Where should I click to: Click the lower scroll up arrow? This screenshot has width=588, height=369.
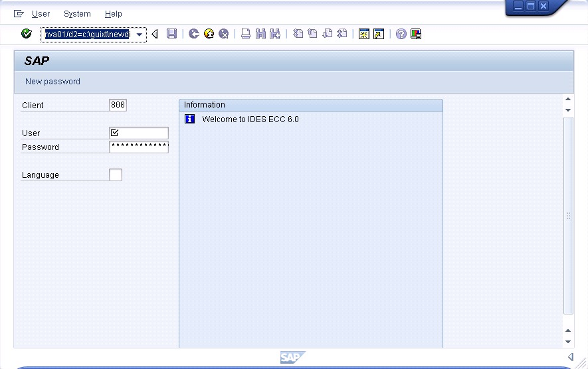tap(568, 331)
